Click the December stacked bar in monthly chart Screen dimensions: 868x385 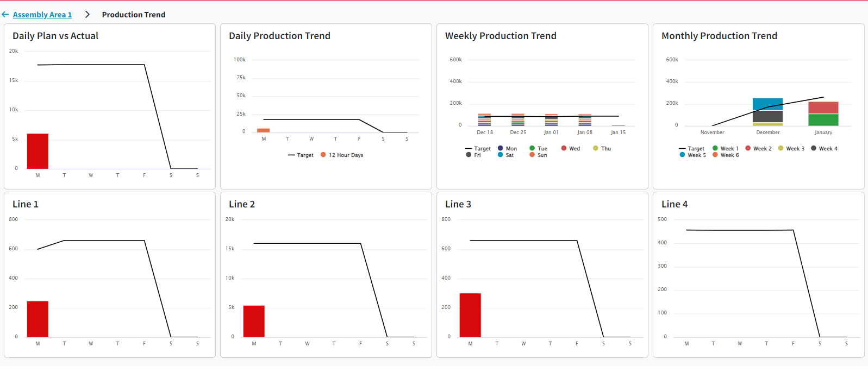(767, 112)
